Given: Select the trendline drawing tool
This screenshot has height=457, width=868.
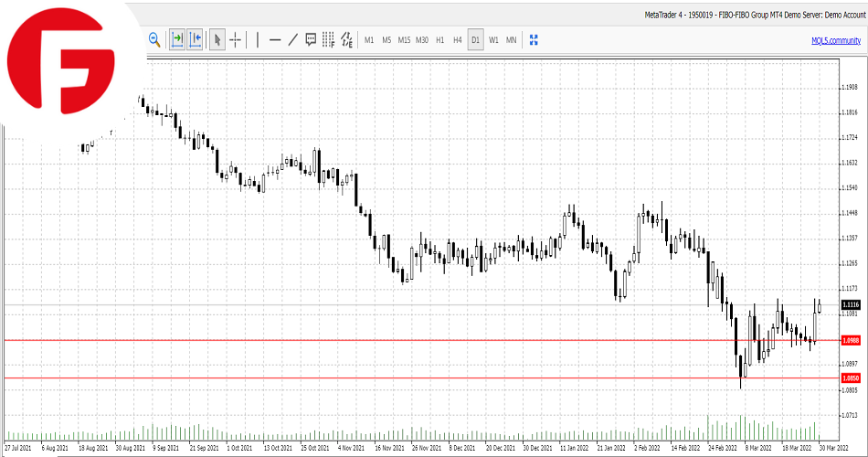Looking at the screenshot, I should pyautogui.click(x=293, y=39).
